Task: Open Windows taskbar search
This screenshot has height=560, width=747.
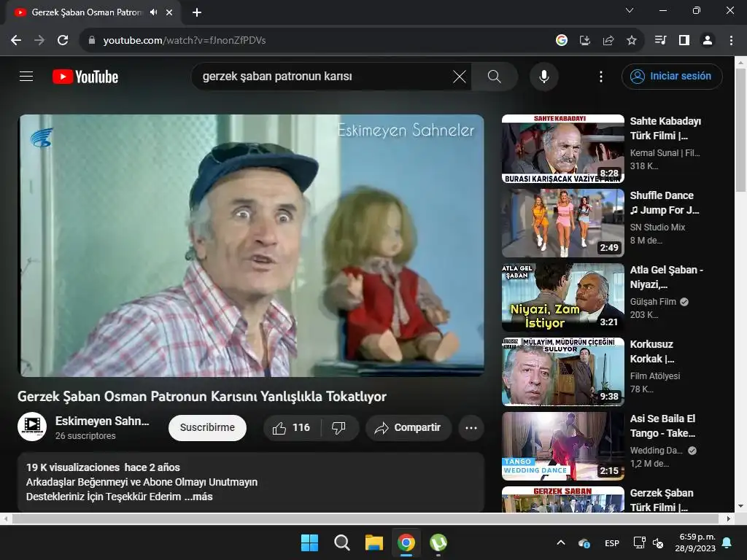Action: [341, 542]
